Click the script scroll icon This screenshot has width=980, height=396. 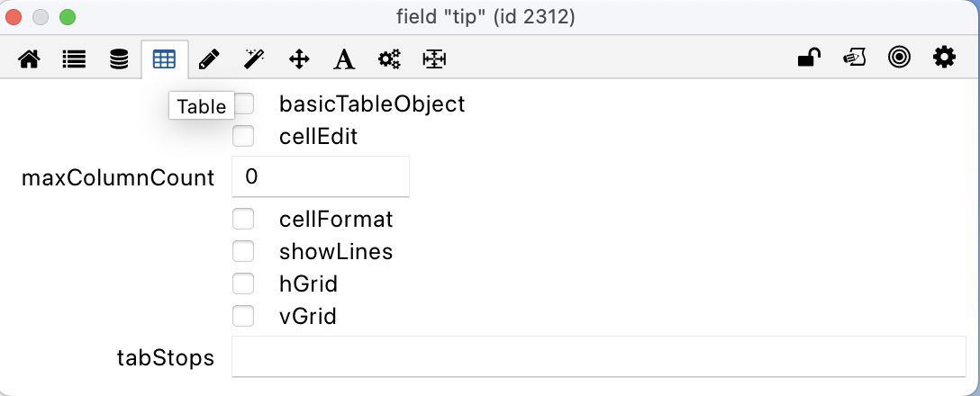point(854,58)
